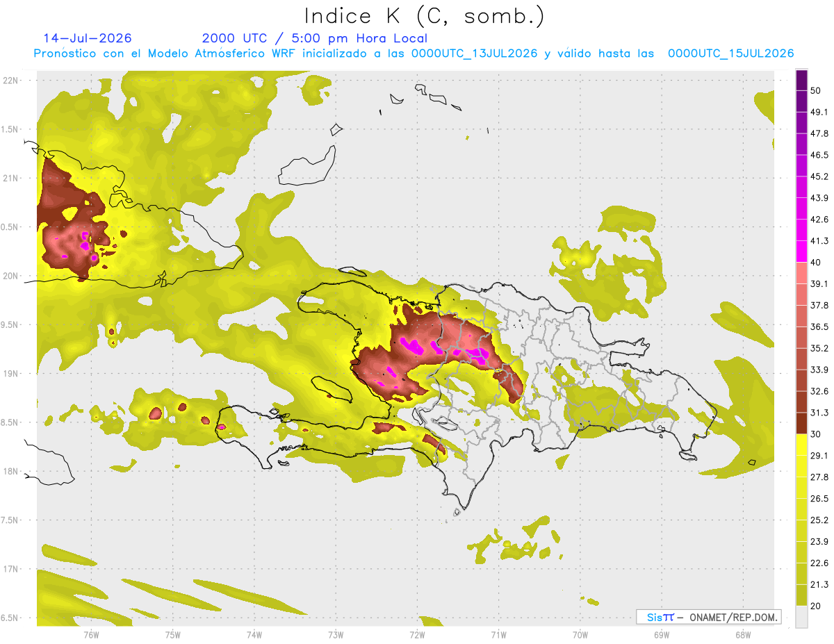Click the color scale label "30"
The image size is (834, 644).
(x=816, y=434)
